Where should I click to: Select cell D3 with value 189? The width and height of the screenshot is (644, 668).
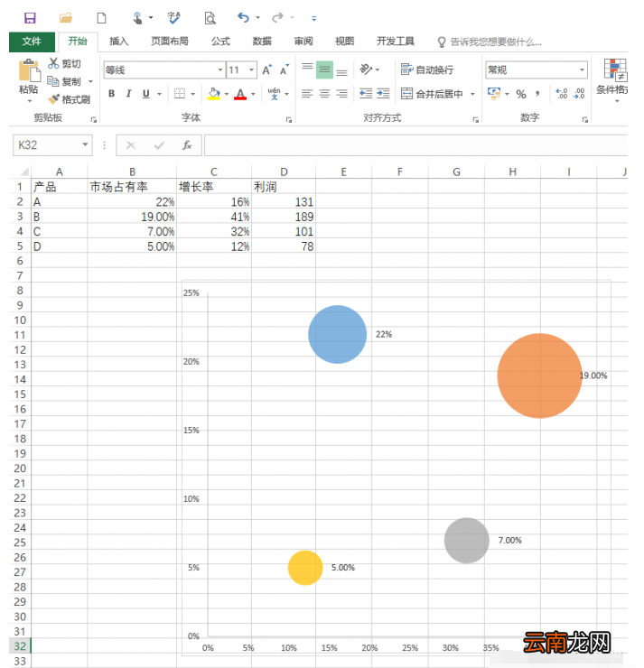click(x=284, y=217)
